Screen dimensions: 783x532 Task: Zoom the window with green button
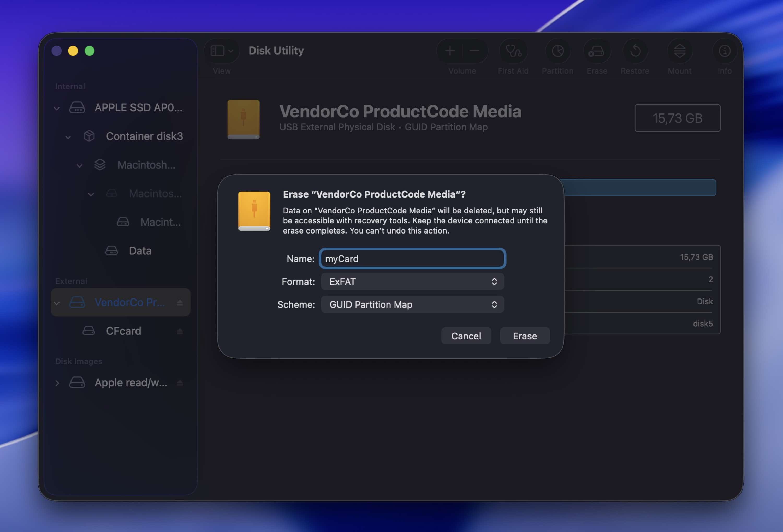coord(90,51)
